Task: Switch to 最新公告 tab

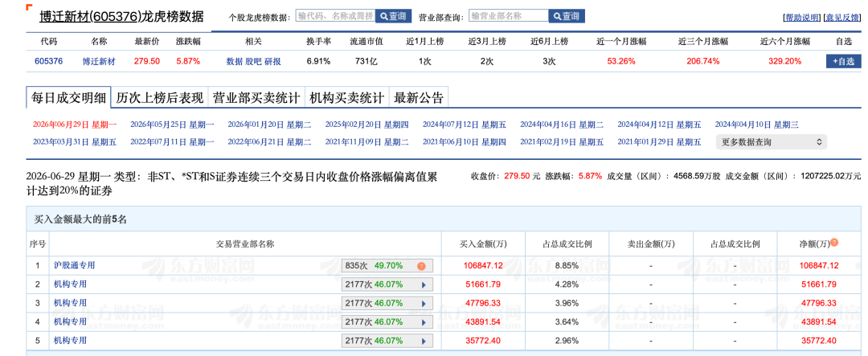Action: 419,98
